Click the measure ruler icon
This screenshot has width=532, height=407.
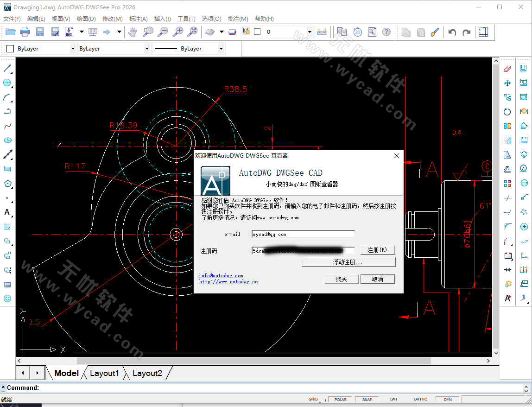(322, 32)
